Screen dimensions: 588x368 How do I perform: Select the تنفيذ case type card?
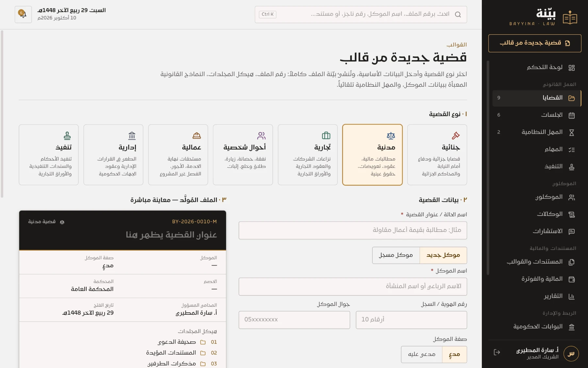[49, 155]
